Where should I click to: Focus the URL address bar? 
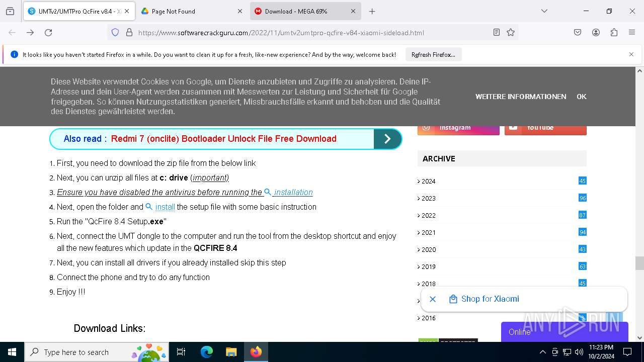(x=312, y=32)
